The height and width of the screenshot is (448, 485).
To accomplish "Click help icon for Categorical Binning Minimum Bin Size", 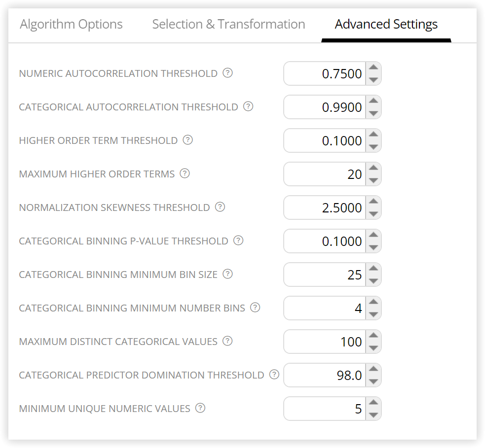I will [x=227, y=274].
